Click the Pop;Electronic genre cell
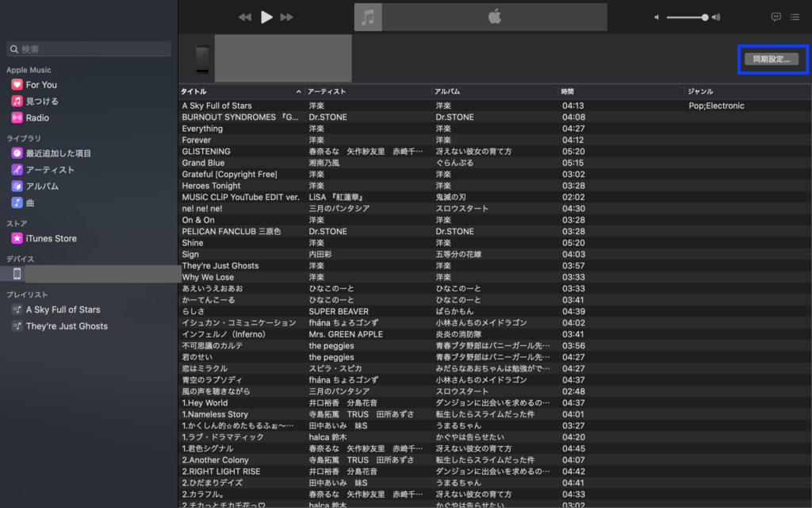The height and width of the screenshot is (508, 812). pyautogui.click(x=716, y=106)
